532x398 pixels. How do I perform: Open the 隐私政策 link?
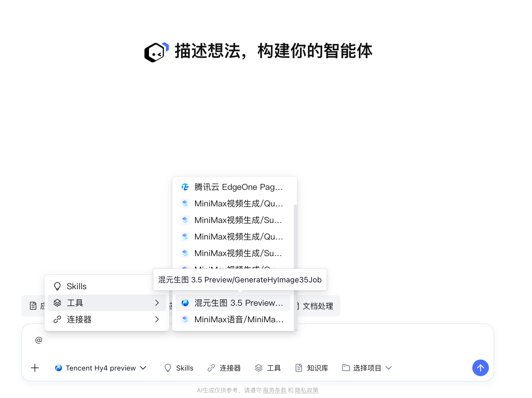[306, 390]
